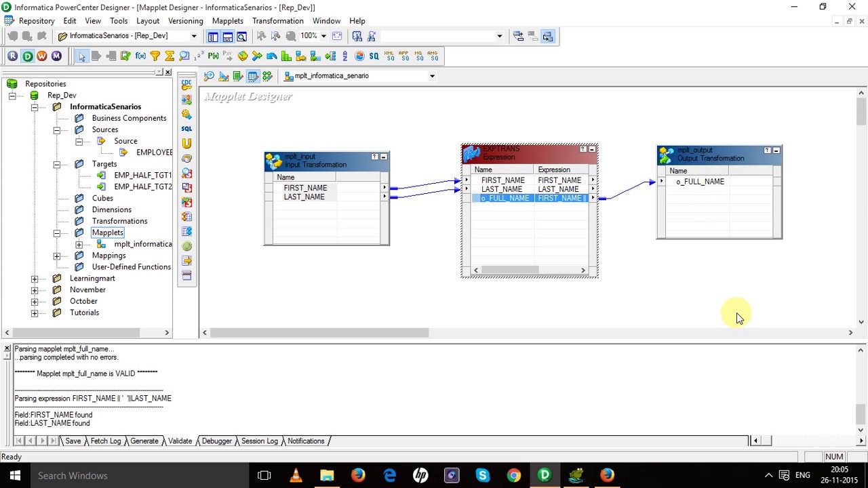
Task: Add an Expression transformation with f(x) icon
Action: tap(140, 56)
